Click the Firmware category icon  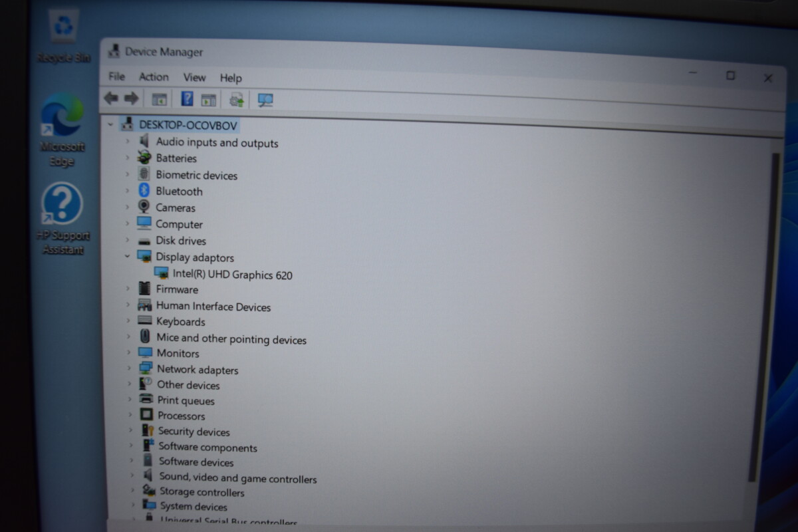point(144,289)
